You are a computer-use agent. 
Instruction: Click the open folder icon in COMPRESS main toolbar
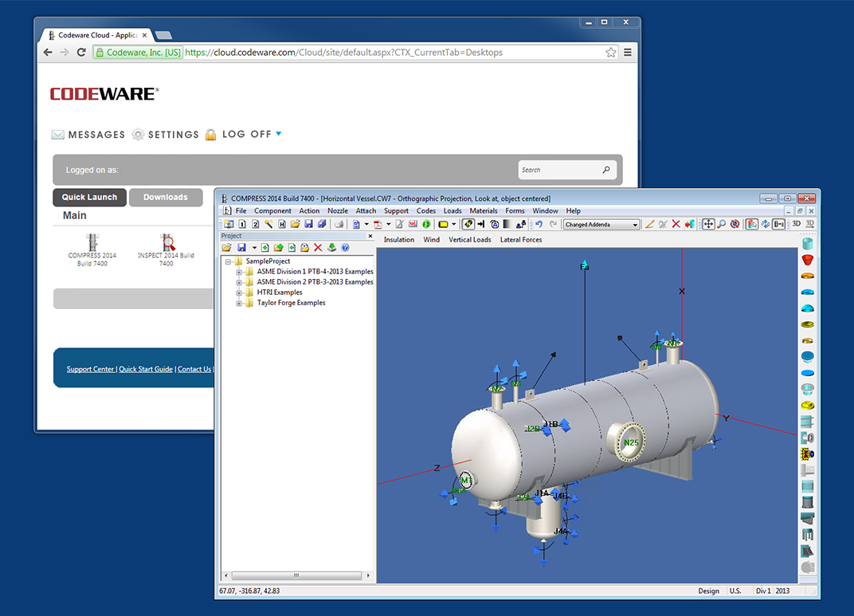tap(296, 224)
